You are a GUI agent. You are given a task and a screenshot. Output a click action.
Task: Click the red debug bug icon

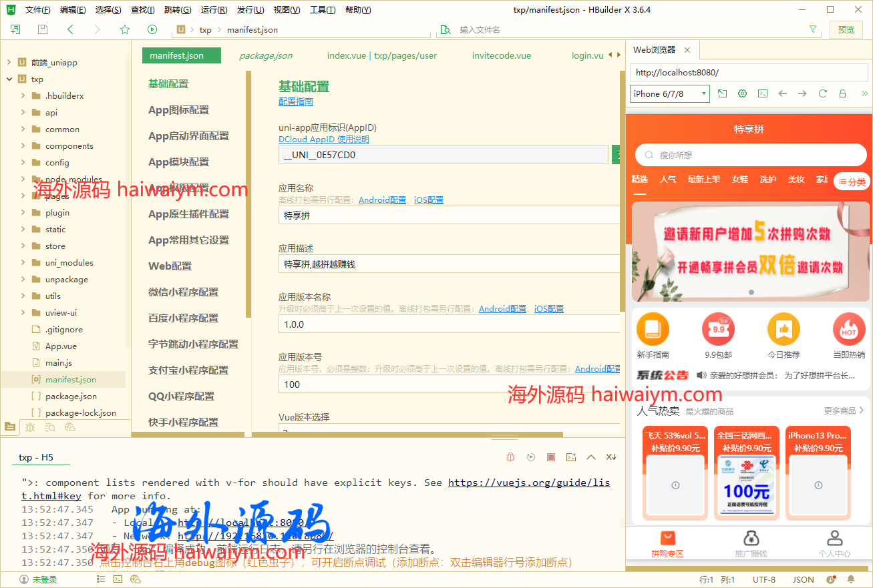pos(510,457)
